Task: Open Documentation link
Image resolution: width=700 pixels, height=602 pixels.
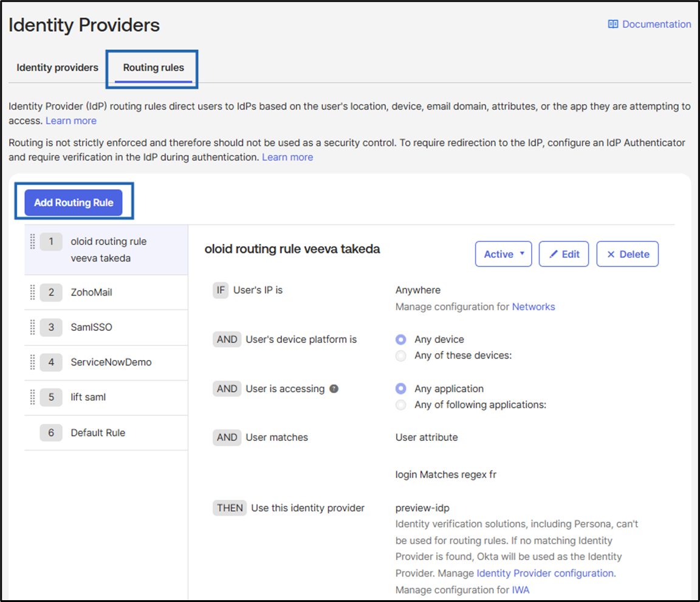Action: tap(650, 24)
